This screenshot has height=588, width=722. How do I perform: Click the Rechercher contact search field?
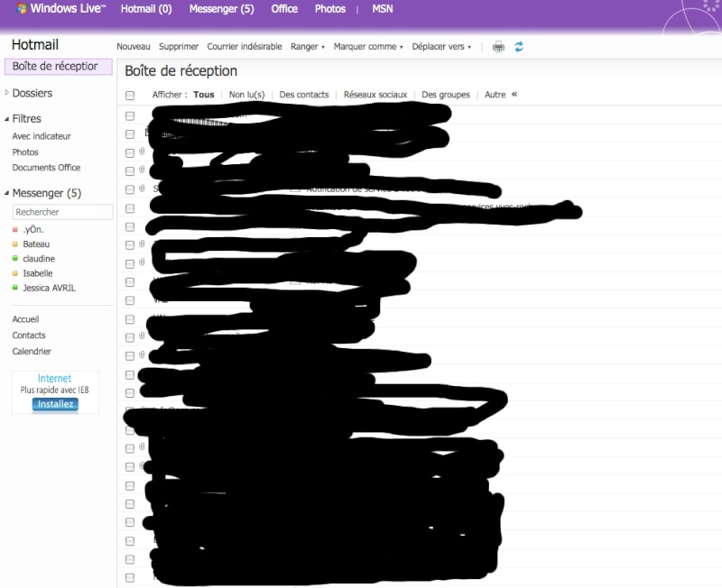pos(62,212)
